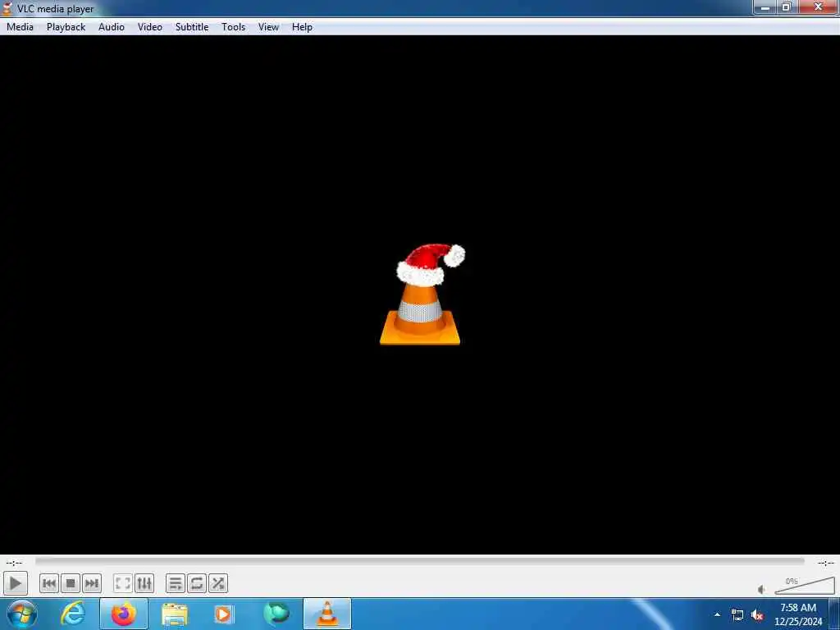Skip to next media track
Image resolution: width=840 pixels, height=630 pixels.
[x=92, y=583]
